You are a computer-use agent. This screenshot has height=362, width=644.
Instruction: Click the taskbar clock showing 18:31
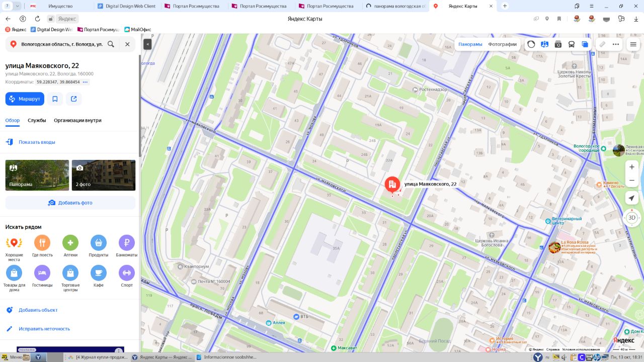(x=627, y=357)
